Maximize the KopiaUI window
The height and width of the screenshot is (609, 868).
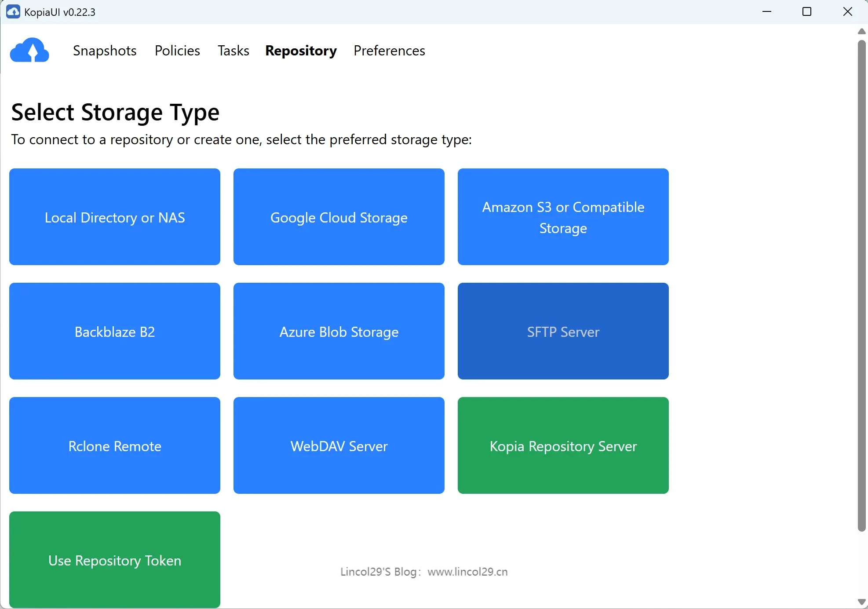point(807,12)
